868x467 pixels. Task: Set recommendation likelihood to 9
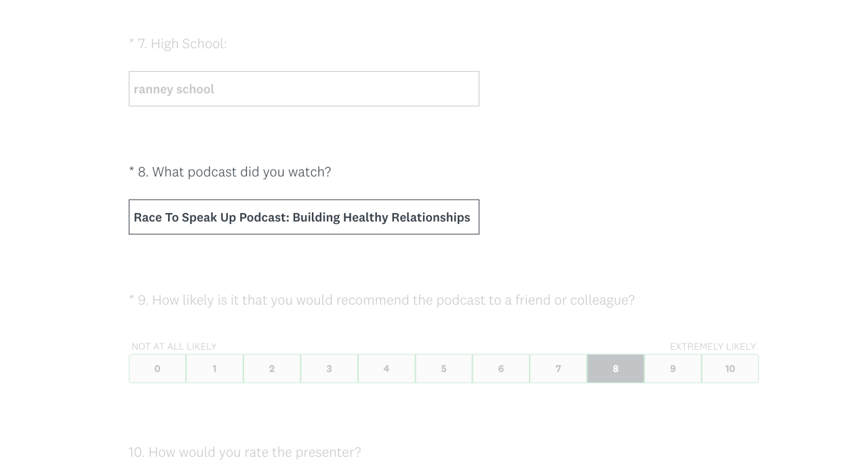pyautogui.click(x=673, y=369)
